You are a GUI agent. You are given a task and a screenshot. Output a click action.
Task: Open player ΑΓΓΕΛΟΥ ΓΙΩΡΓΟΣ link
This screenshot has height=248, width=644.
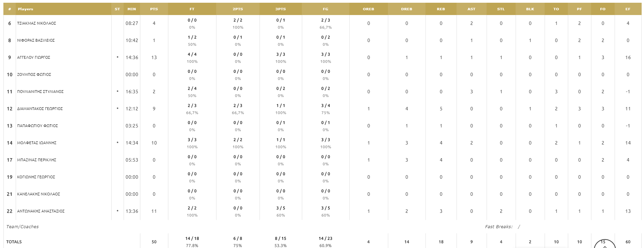(33, 57)
